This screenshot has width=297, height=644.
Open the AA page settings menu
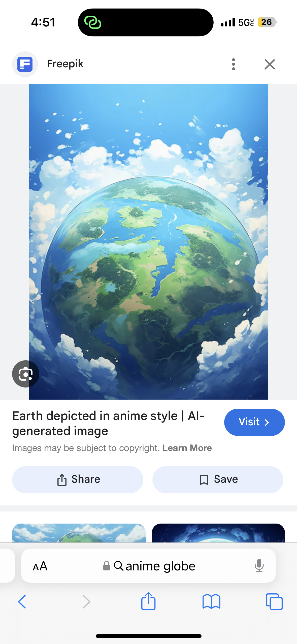(40, 566)
